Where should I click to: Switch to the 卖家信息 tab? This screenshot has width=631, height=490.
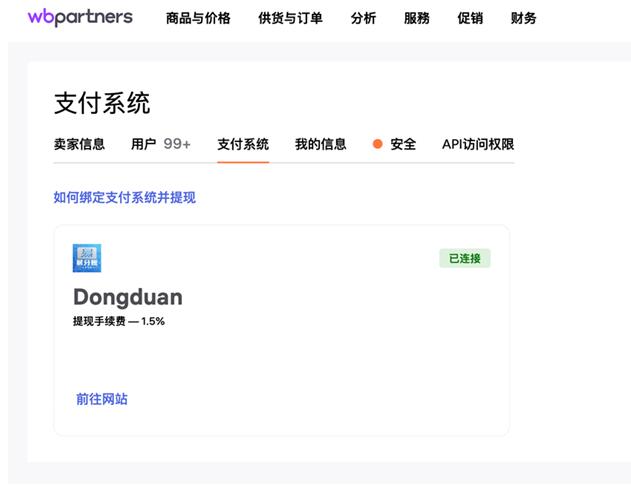tap(79, 144)
